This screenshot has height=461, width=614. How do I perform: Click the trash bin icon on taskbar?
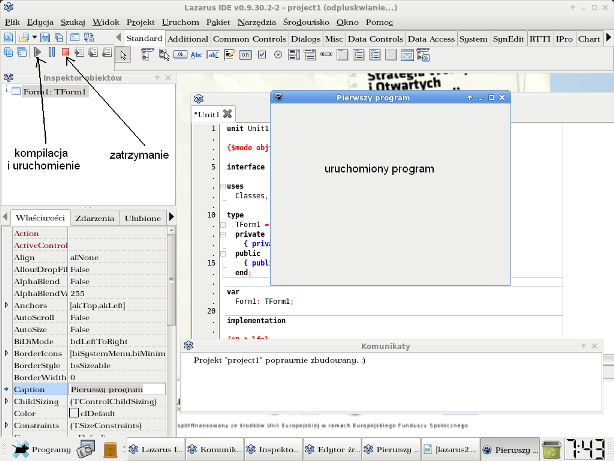(x=552, y=449)
